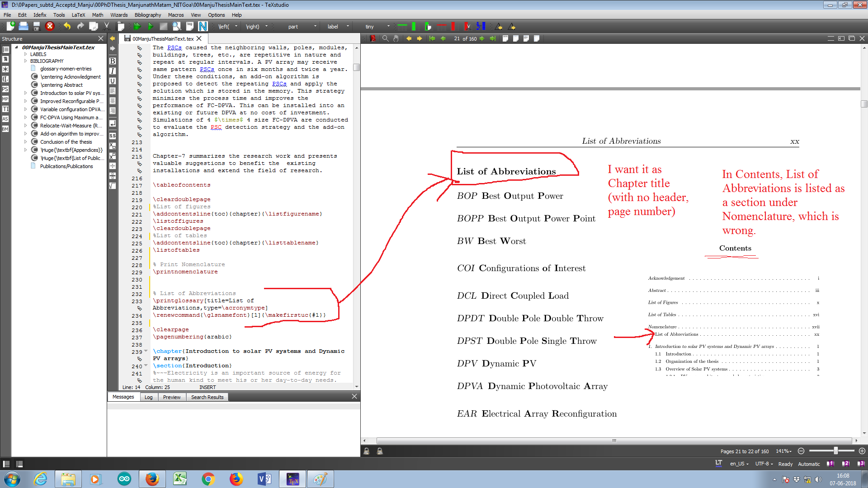The height and width of the screenshot is (488, 868).
Task: Open the View Log icon
Action: point(190,26)
